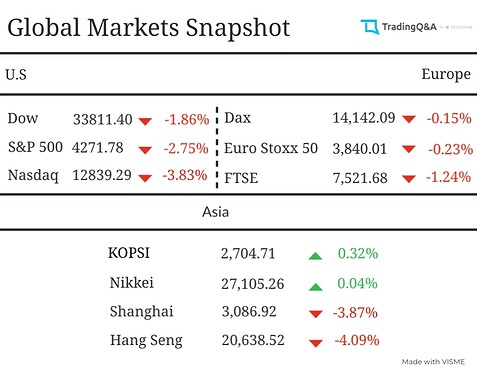The image size is (477, 375).
Task: Click the red down arrow beside FTSE
Action: [x=409, y=179]
